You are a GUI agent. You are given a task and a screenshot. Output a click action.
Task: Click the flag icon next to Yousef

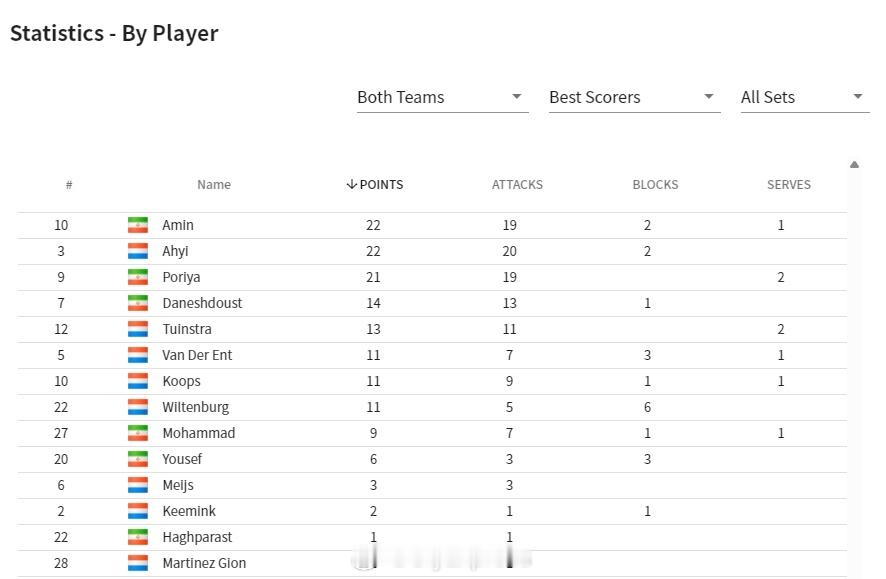tap(138, 459)
